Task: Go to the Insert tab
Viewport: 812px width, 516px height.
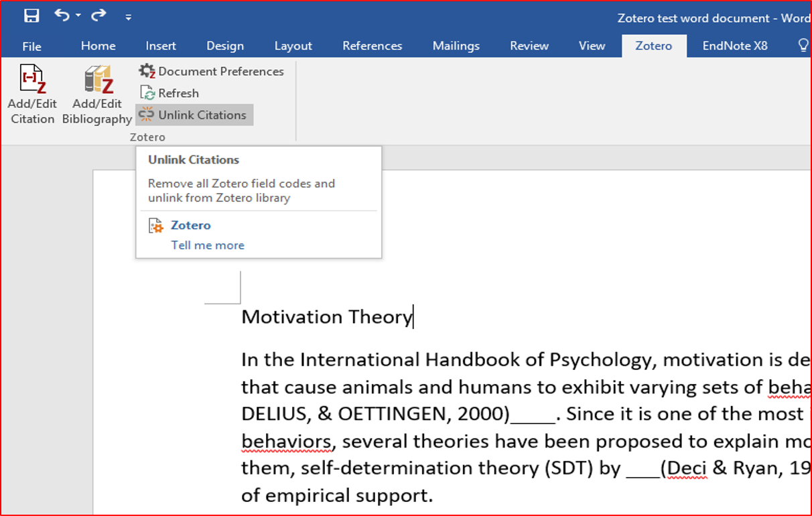Action: tap(161, 46)
